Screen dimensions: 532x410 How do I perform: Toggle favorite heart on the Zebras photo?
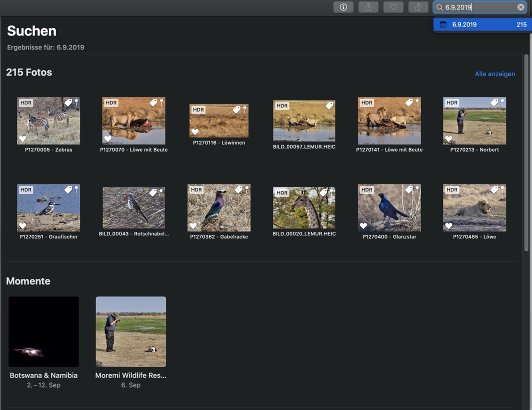point(22,139)
